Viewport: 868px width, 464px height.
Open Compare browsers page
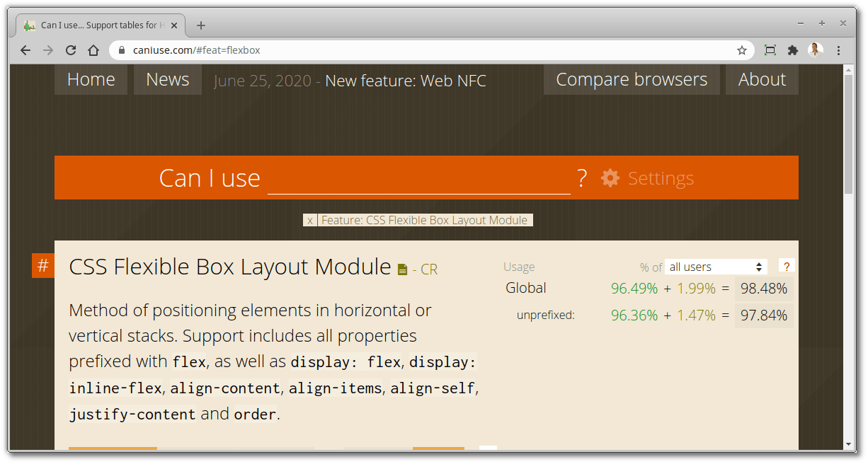tap(632, 79)
